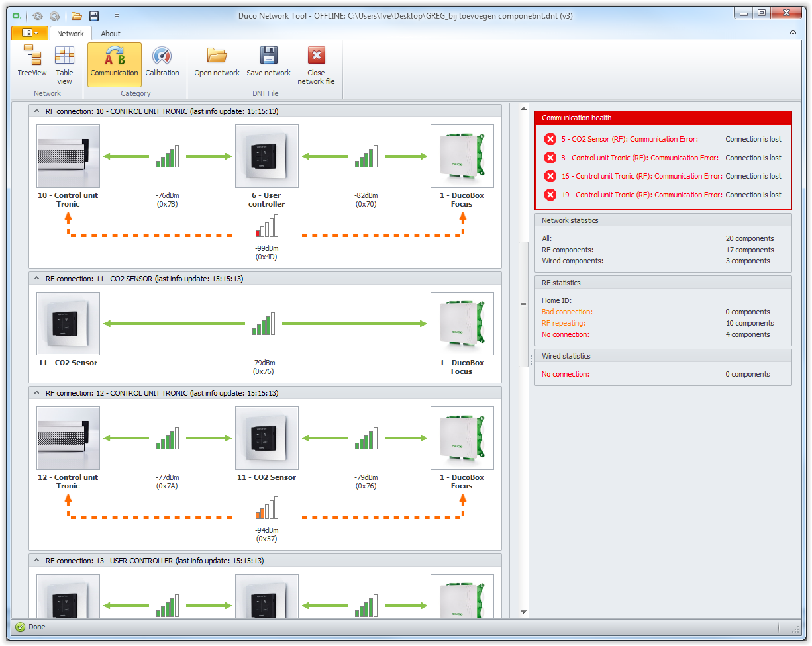This screenshot has width=812, height=646.
Task: Click the 5 - CO2 Sensor (RF) Communication Error message
Action: pyautogui.click(x=630, y=139)
